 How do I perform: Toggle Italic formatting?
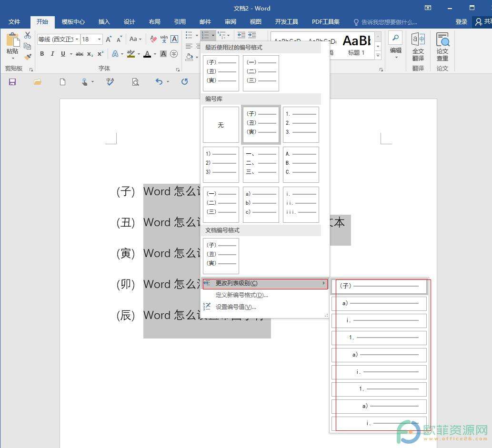pyautogui.click(x=52, y=54)
